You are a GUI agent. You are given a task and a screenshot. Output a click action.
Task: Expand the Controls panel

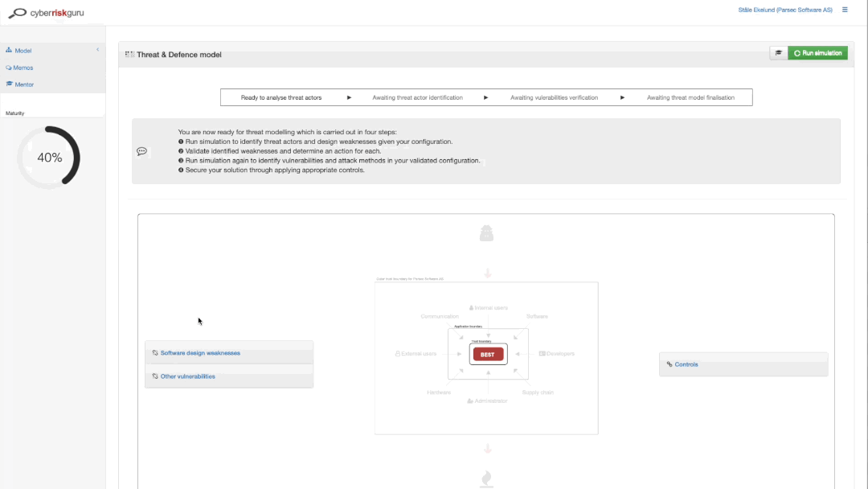[x=686, y=364]
